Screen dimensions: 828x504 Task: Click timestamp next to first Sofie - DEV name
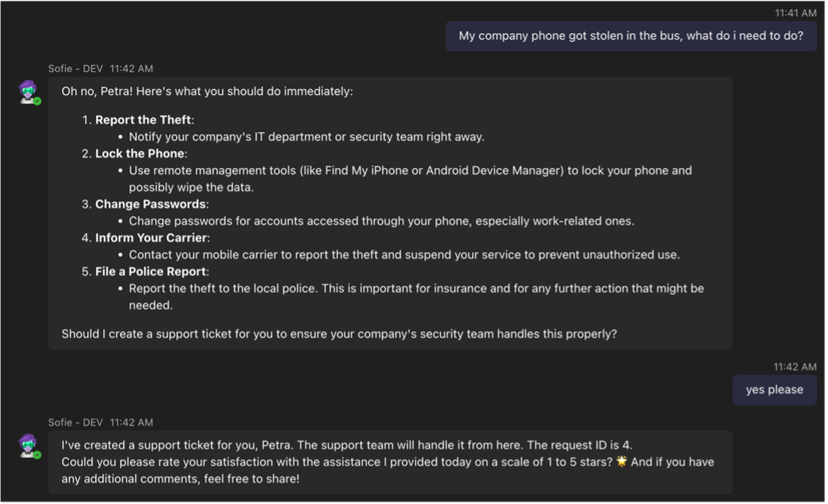132,69
